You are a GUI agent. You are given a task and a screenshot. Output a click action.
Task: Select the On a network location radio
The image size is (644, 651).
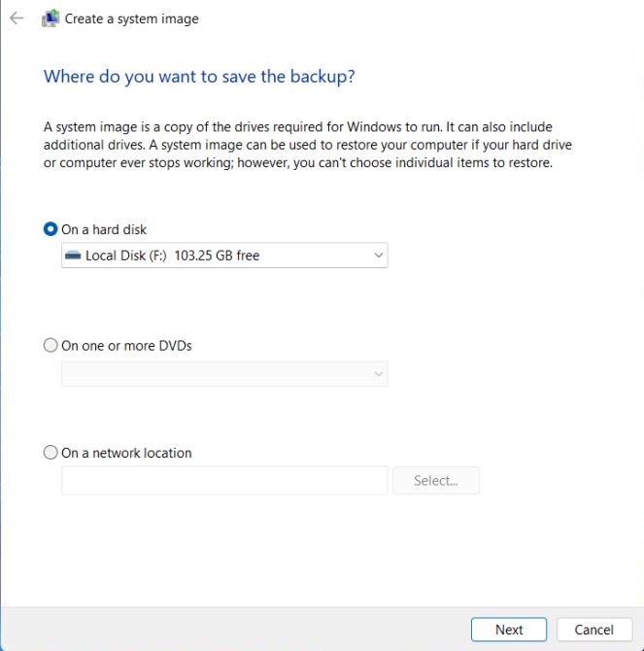coord(51,452)
